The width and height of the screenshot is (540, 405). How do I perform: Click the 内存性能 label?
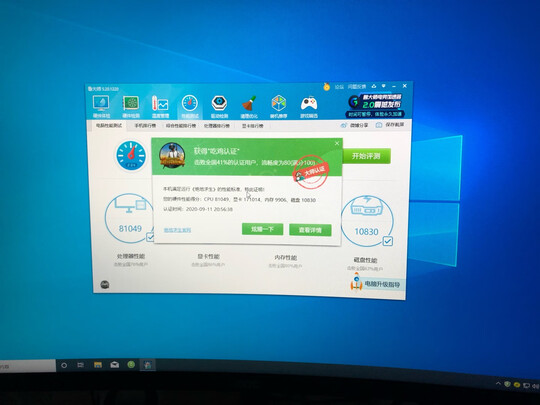[x=285, y=258]
